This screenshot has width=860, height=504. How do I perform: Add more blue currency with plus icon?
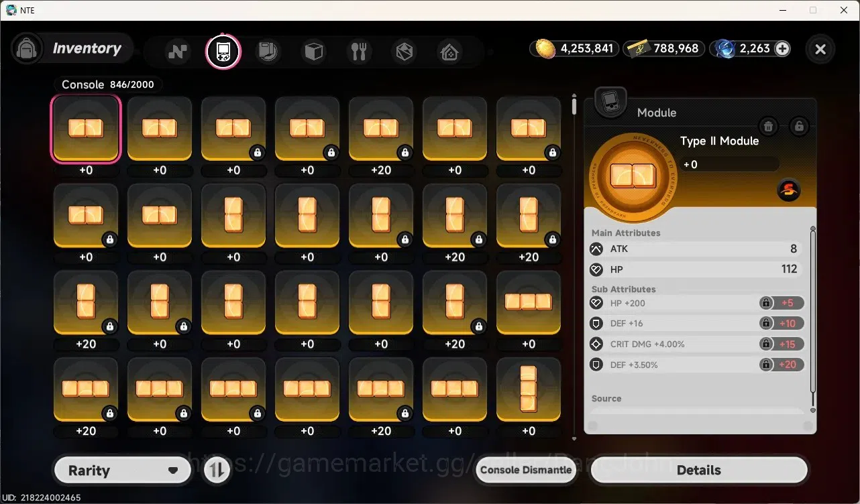[x=782, y=49]
